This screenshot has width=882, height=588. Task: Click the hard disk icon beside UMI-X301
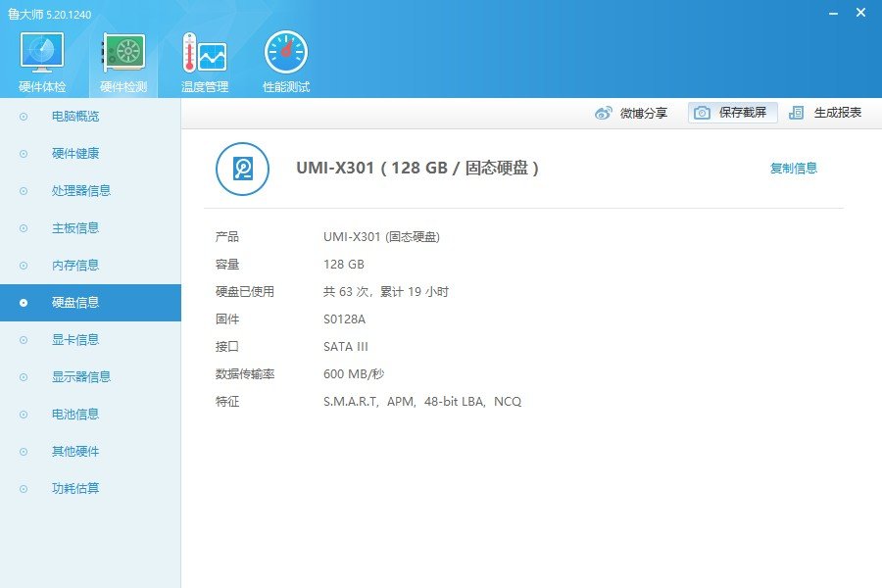pos(242,169)
